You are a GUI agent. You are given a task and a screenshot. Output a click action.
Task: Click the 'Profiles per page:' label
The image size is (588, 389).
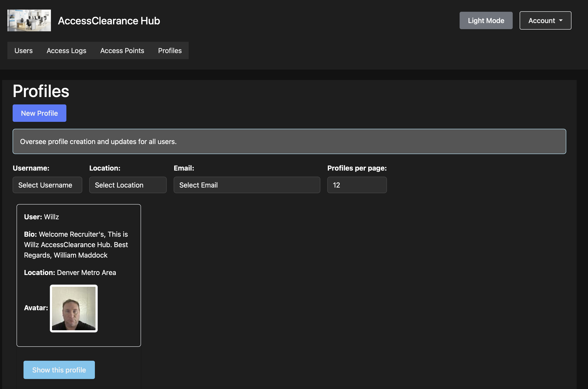click(357, 168)
